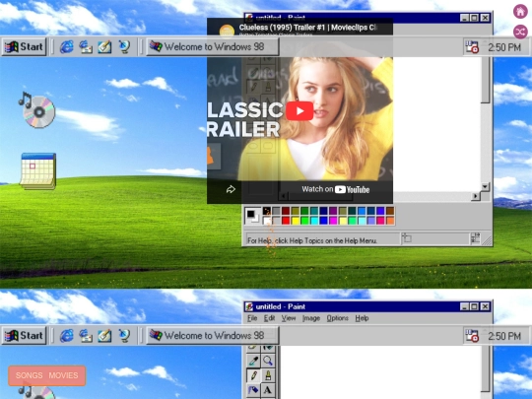Click the canvas scroll down arrow
Image resolution: width=532 pixels, height=399 pixels.
(x=485, y=187)
